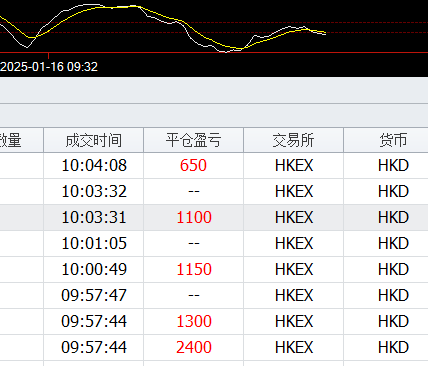Select the trade time 10:03:31 cell
This screenshot has width=428, height=366.
(x=94, y=217)
